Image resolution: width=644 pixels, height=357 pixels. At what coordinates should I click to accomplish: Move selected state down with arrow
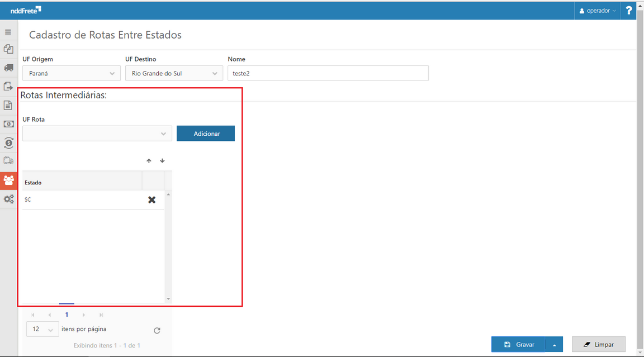point(162,161)
